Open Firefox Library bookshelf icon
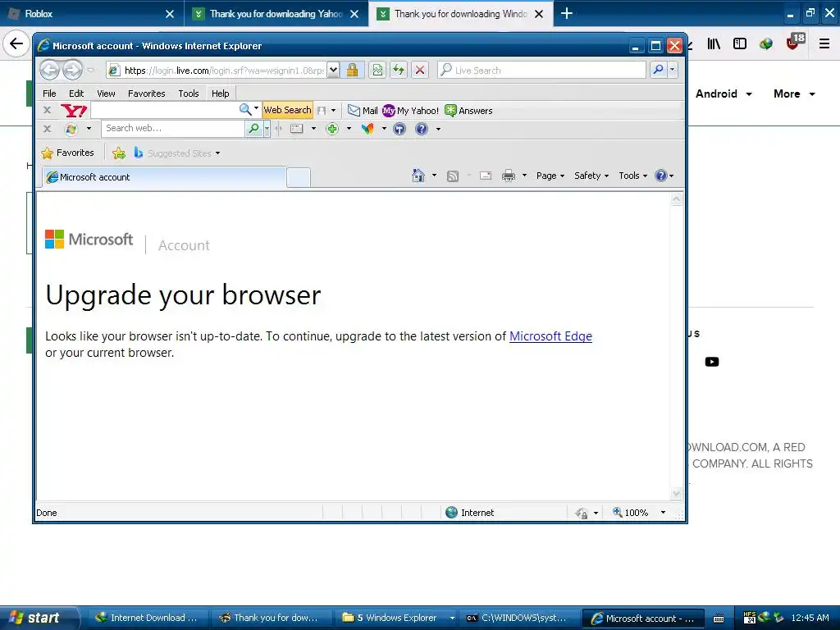Image resolution: width=840 pixels, height=630 pixels. (714, 43)
